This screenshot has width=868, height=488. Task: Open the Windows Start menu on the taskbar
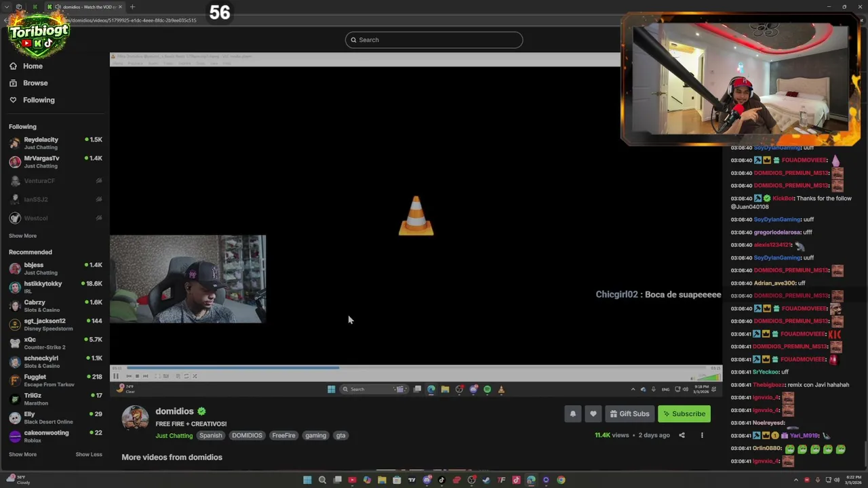pyautogui.click(x=307, y=480)
